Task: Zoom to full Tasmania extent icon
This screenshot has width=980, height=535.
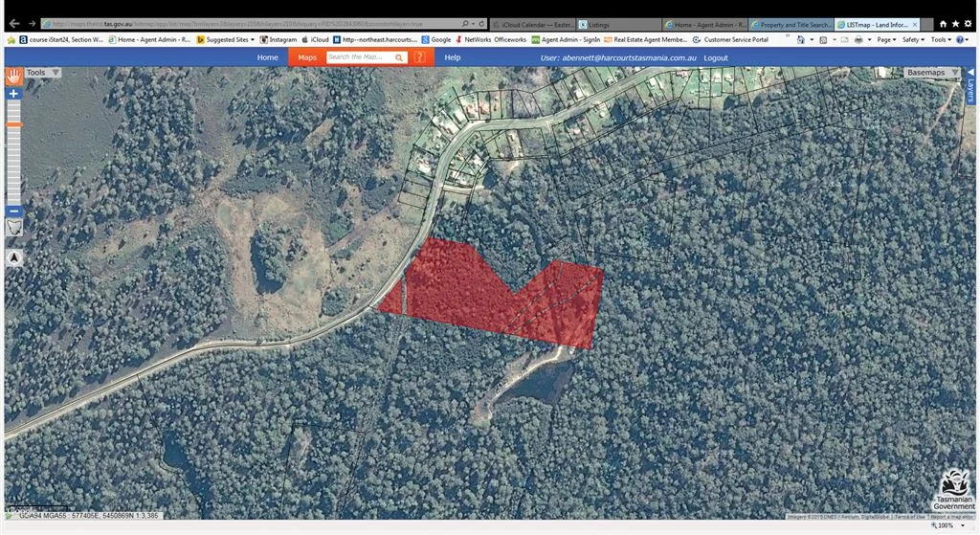Action: (x=13, y=228)
